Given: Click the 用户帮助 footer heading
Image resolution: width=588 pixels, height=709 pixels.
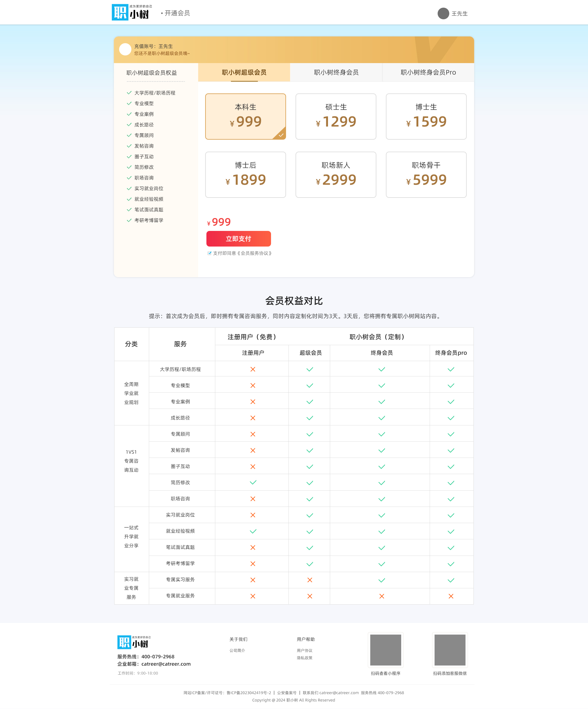Looking at the screenshot, I should pyautogui.click(x=306, y=639).
